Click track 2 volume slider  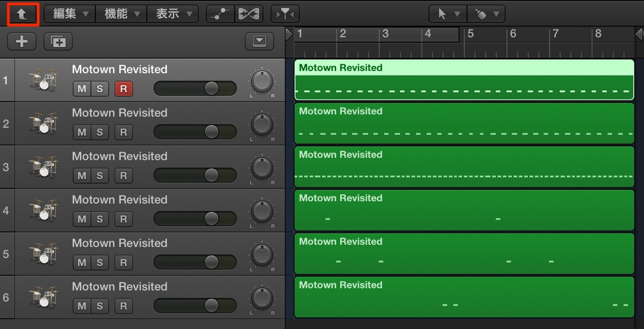coord(195,132)
